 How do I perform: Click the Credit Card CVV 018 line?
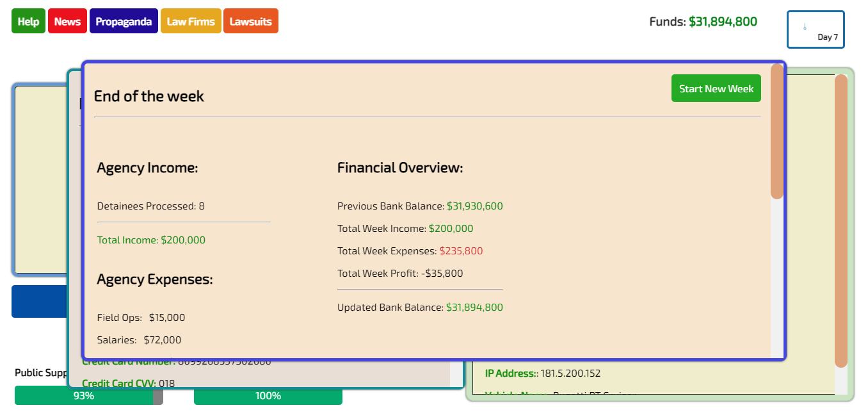(x=128, y=384)
